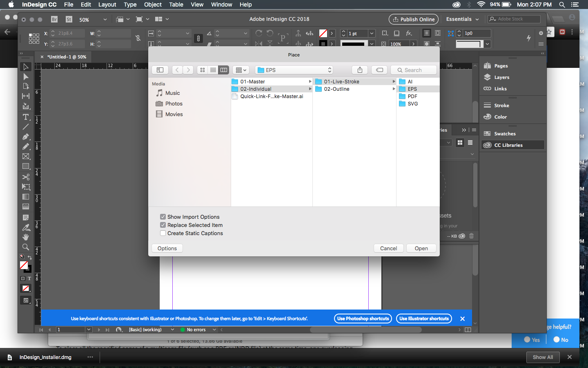The height and width of the screenshot is (368, 588).
Task: Click the Apply None swatch in toolbox
Action: tap(26, 288)
